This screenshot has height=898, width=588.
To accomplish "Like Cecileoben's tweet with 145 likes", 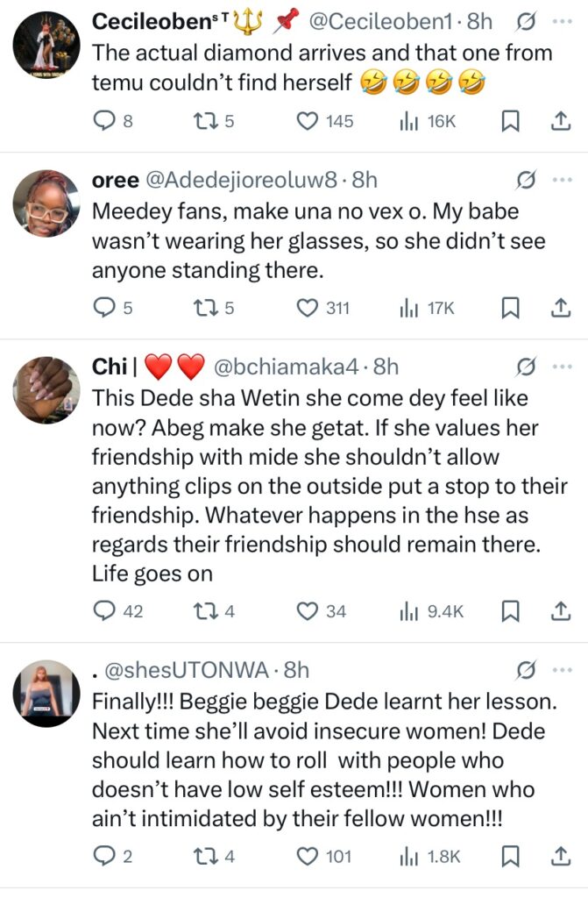I will click(x=308, y=121).
